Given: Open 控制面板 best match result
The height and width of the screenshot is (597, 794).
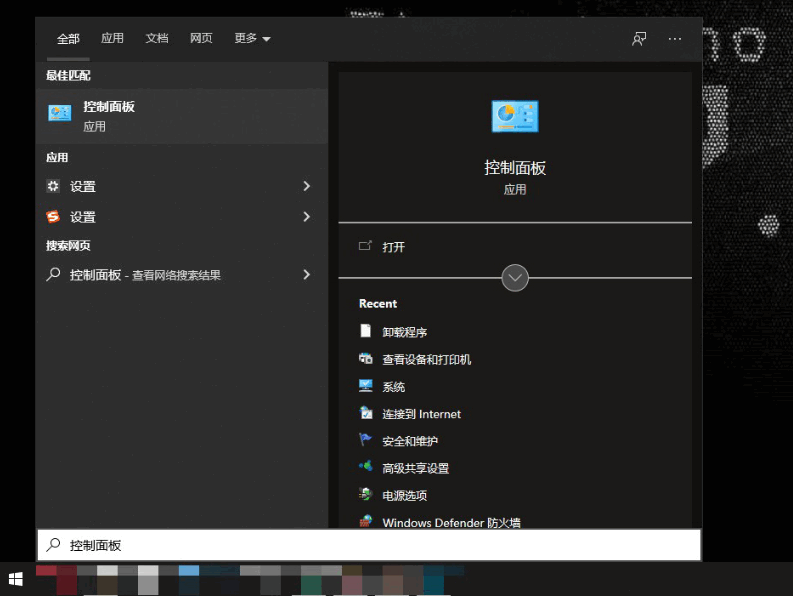Looking at the screenshot, I should click(182, 116).
